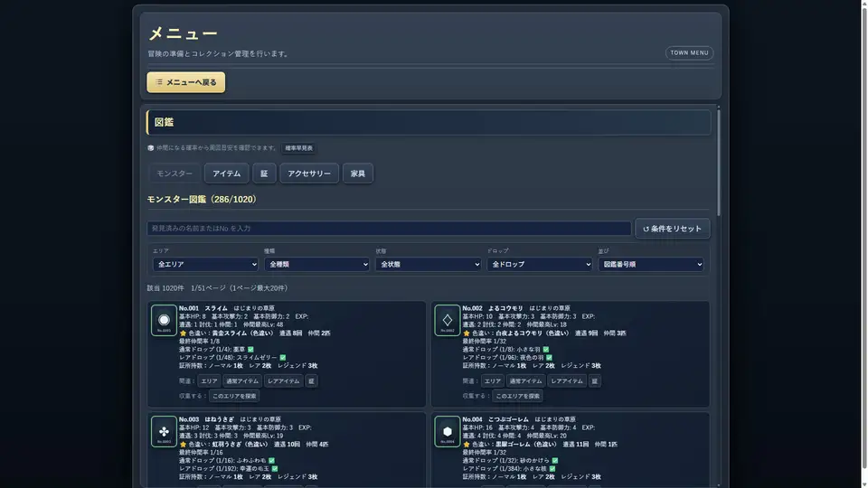Click the モンスター図鑑（286/1020）heading
868x488 pixels.
pos(203,199)
